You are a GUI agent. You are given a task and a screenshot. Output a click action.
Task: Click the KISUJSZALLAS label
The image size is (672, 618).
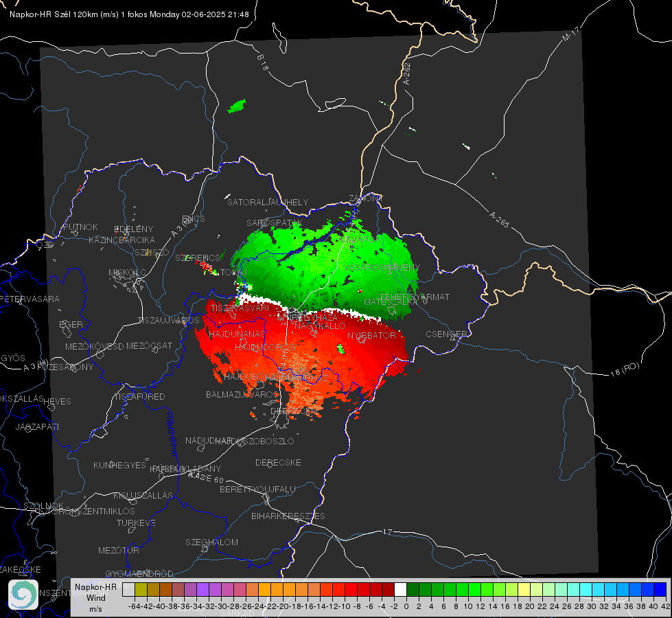point(143,495)
